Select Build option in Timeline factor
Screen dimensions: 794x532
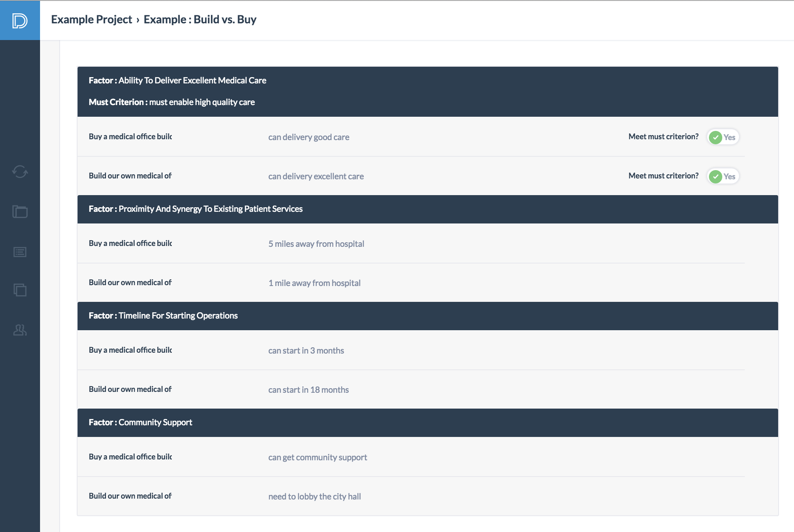pos(130,389)
